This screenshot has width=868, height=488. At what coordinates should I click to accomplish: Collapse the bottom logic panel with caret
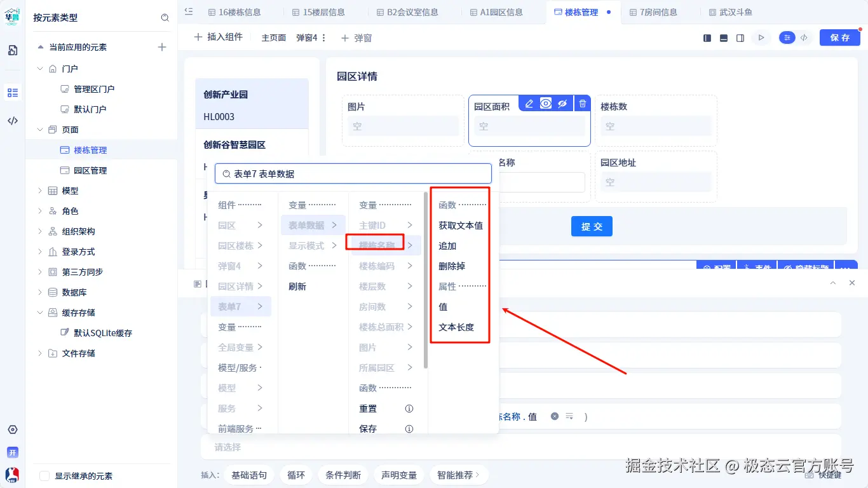coord(833,283)
